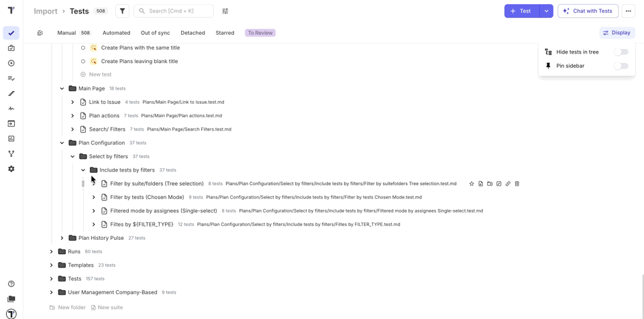This screenshot has height=319, width=644.
Task: Click Chat with Tests button
Action: [588, 11]
